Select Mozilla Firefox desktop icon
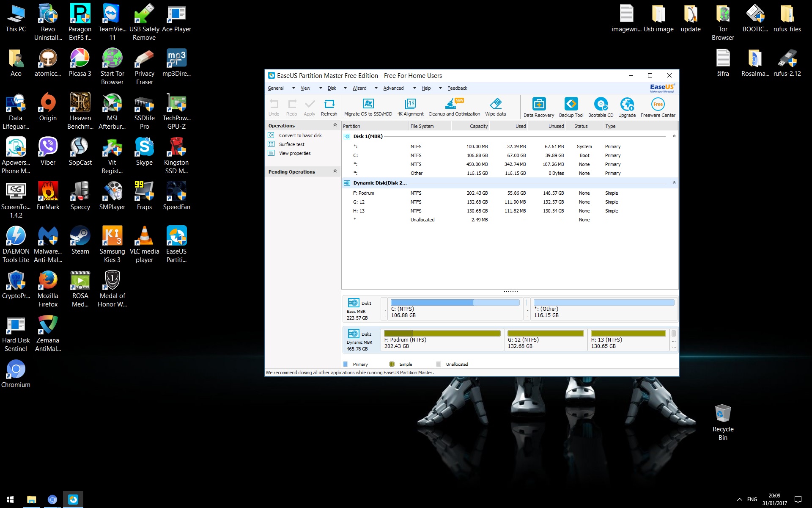The height and width of the screenshot is (508, 812). point(48,289)
